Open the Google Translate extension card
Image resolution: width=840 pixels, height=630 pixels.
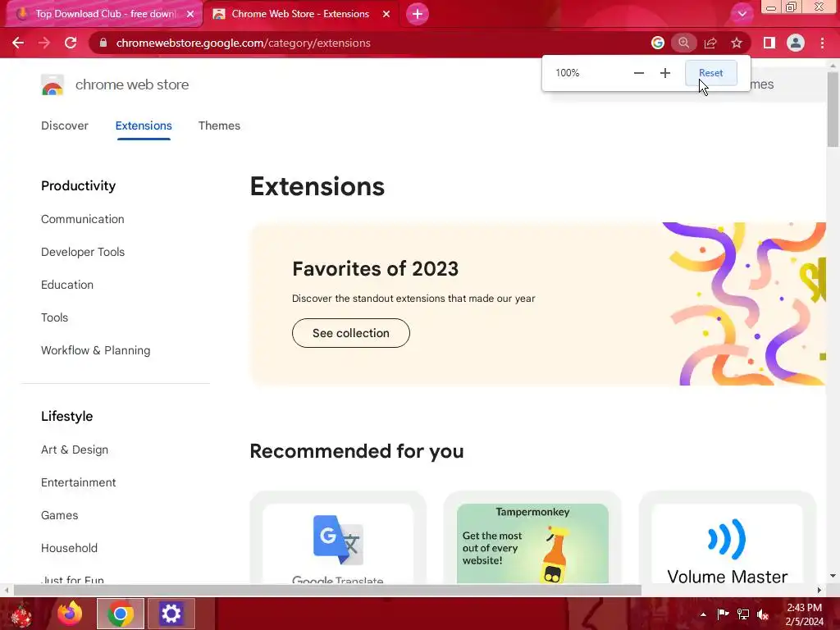(x=338, y=538)
